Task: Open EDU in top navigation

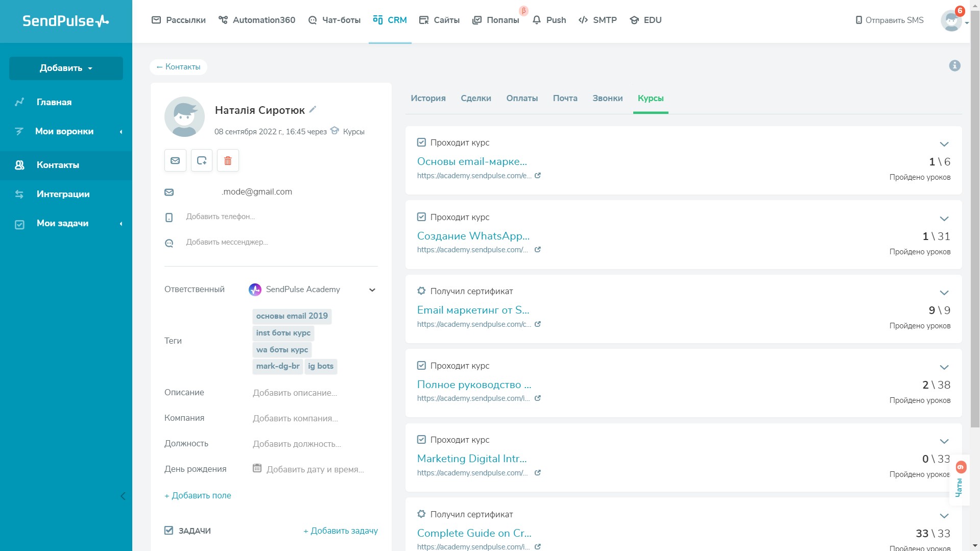Action: click(x=646, y=20)
